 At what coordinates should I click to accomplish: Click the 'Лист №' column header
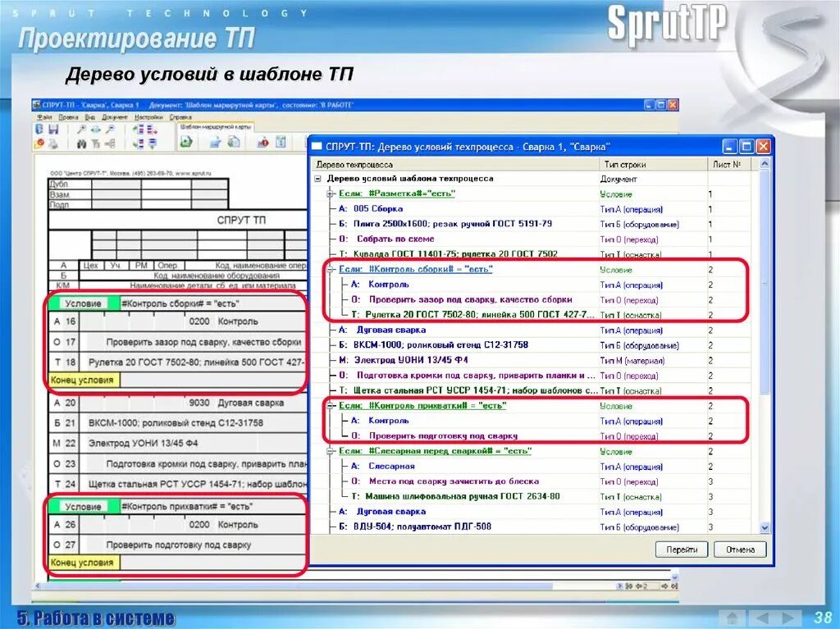click(728, 165)
